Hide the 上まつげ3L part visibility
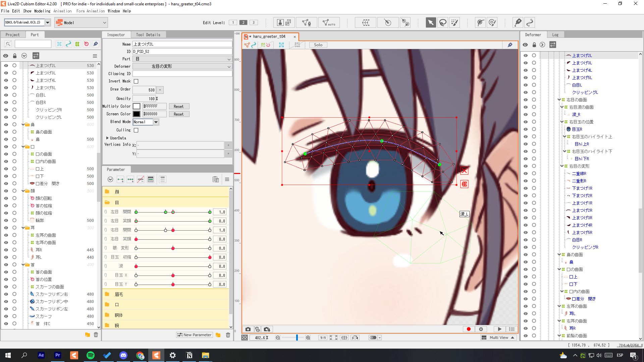This screenshot has width=644, height=362. (x=6, y=73)
